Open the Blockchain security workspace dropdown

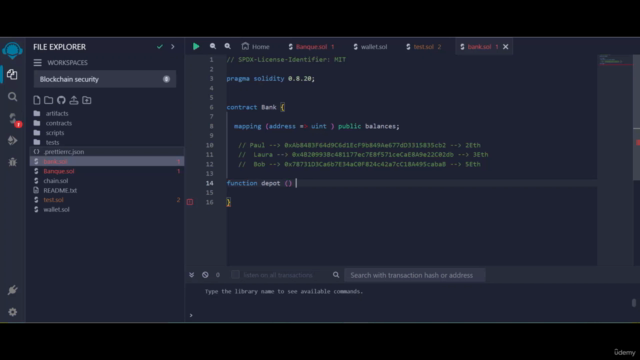(x=105, y=79)
